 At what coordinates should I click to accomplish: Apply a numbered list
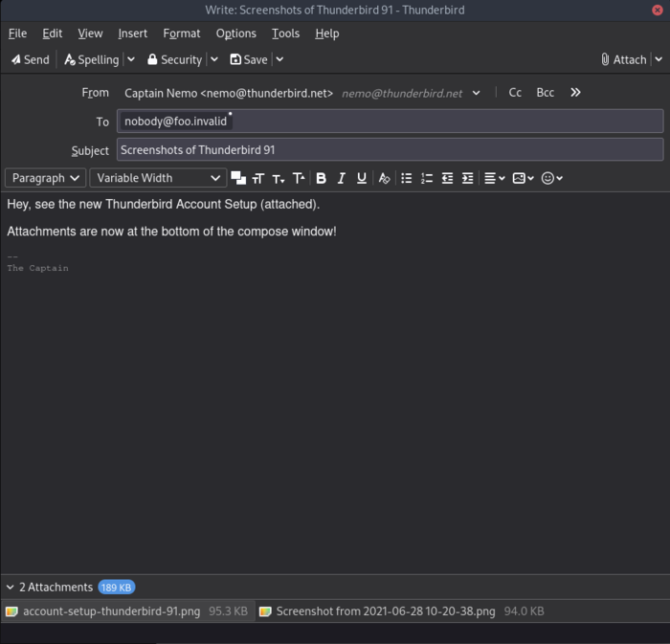[x=427, y=178]
